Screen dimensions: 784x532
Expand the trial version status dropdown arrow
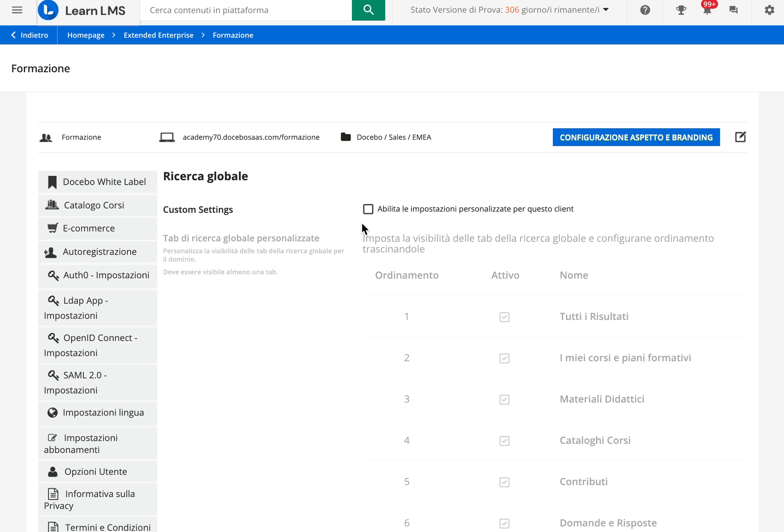click(606, 10)
